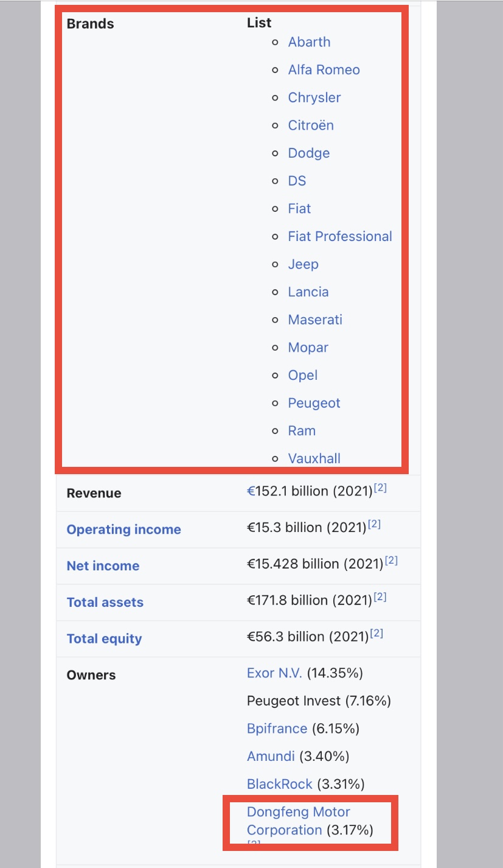This screenshot has width=503, height=868.
Task: Open the Exor N.V. owner link
Action: click(x=274, y=673)
